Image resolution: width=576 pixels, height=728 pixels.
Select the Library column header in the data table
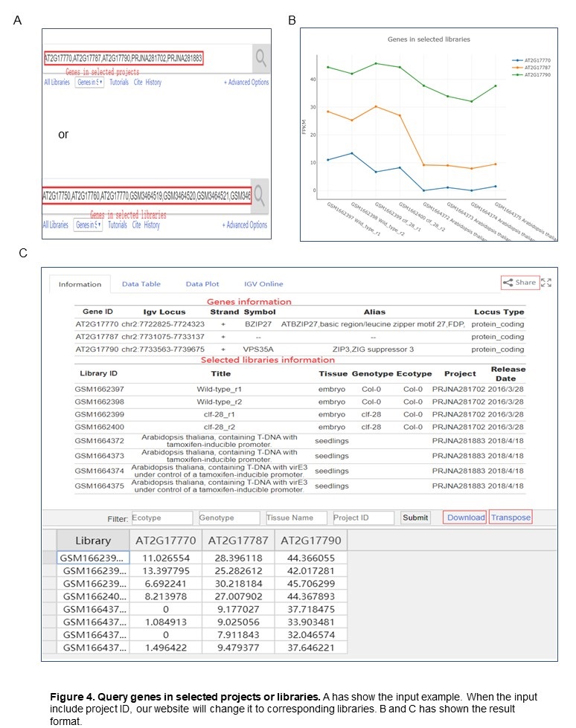pyautogui.click(x=93, y=541)
